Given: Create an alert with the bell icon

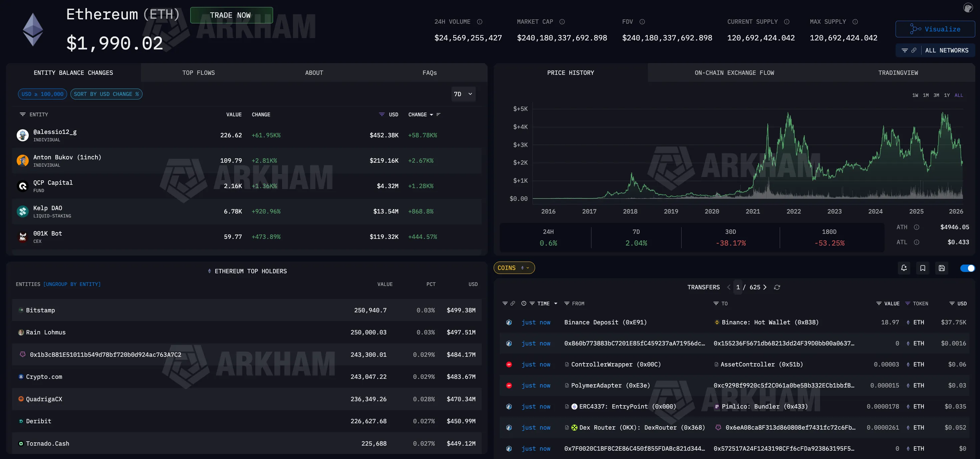Looking at the screenshot, I should pyautogui.click(x=904, y=268).
